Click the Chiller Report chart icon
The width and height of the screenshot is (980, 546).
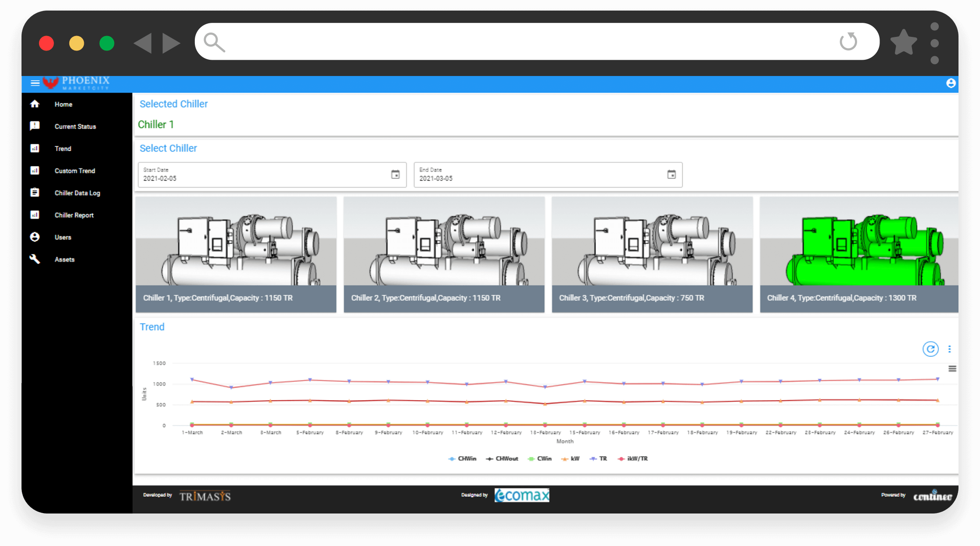pyautogui.click(x=35, y=215)
